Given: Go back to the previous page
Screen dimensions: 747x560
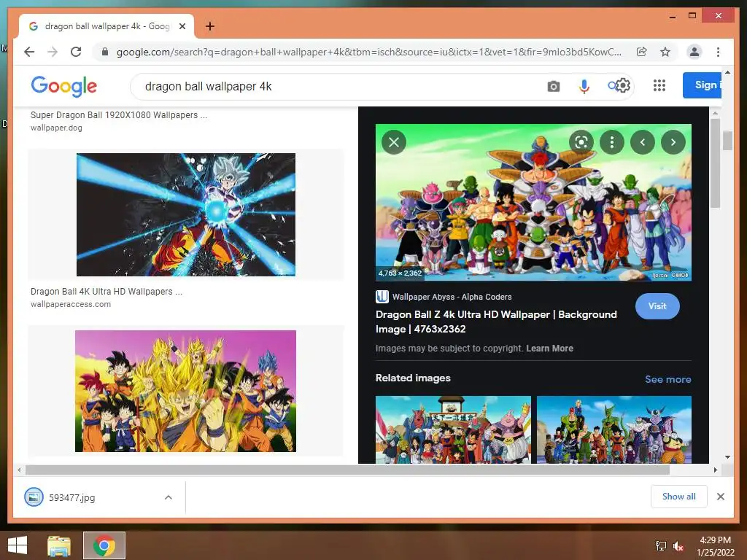Looking at the screenshot, I should coord(29,52).
